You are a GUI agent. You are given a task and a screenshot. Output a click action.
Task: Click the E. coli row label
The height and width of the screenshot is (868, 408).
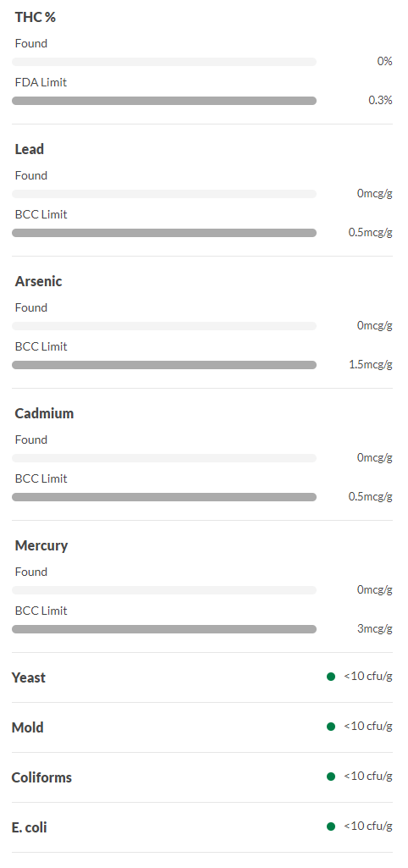(30, 827)
